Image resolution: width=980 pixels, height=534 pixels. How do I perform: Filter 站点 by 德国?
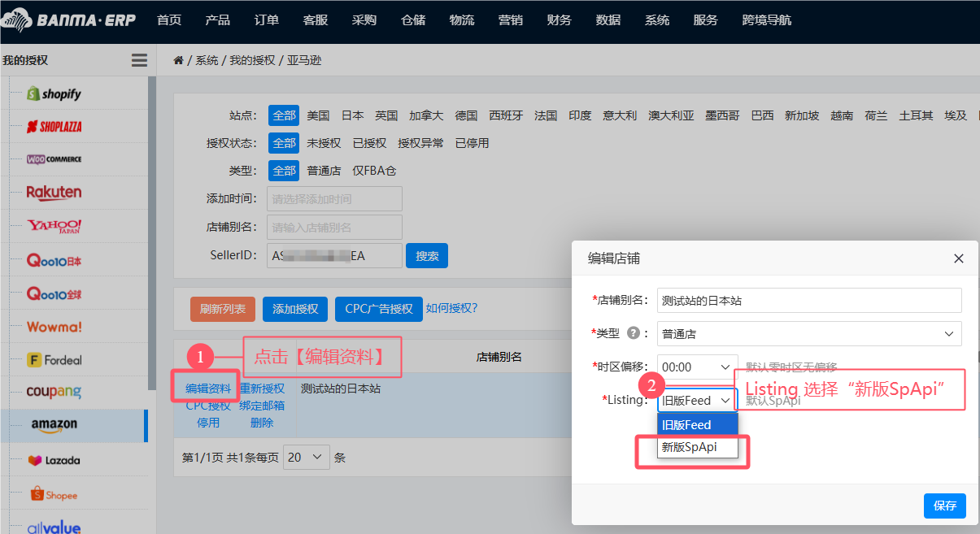[466, 115]
